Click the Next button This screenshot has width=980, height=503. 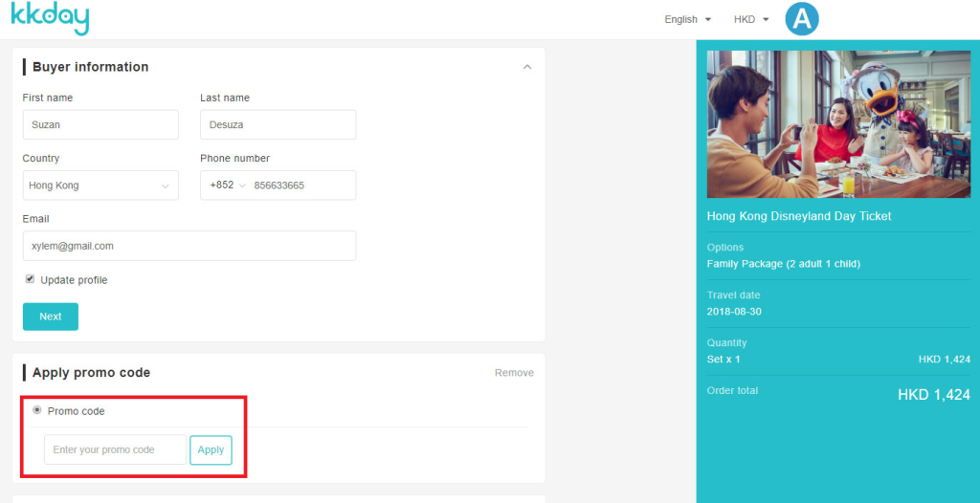(51, 317)
